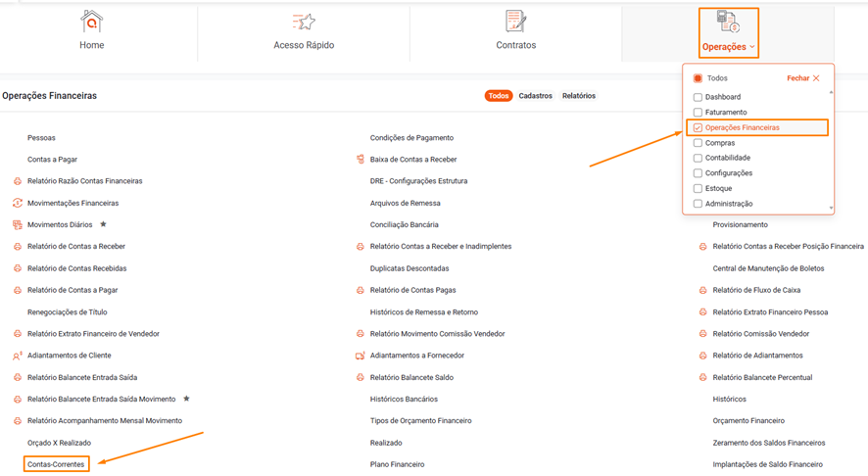The height and width of the screenshot is (476, 868).
Task: Click icon beside Baixa de Contas a Receber
Action: 361,160
